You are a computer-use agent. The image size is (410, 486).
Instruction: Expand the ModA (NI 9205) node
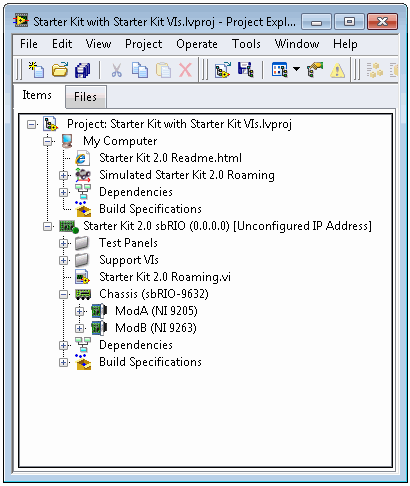pos(79,311)
